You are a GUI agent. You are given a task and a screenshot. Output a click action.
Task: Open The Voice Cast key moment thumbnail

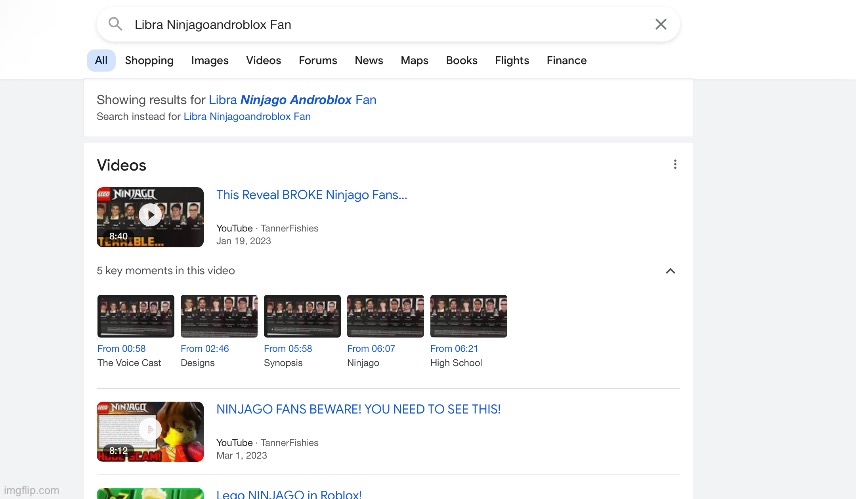click(135, 316)
